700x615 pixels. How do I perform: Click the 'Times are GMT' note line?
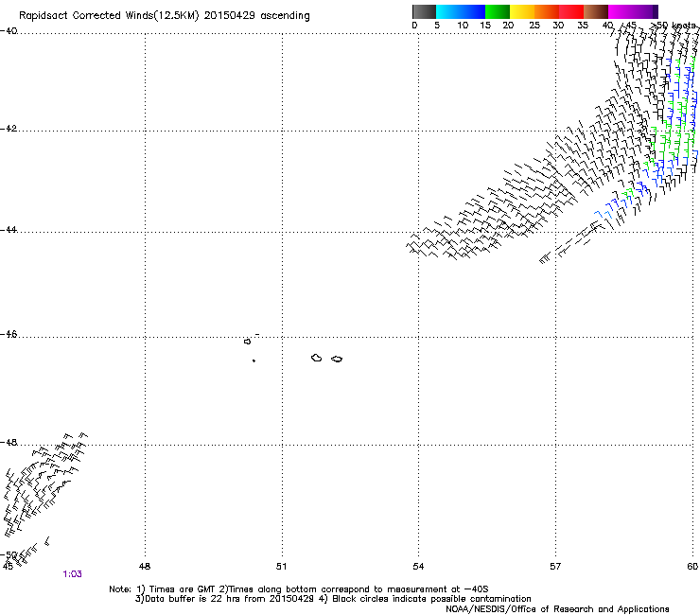click(x=298, y=589)
